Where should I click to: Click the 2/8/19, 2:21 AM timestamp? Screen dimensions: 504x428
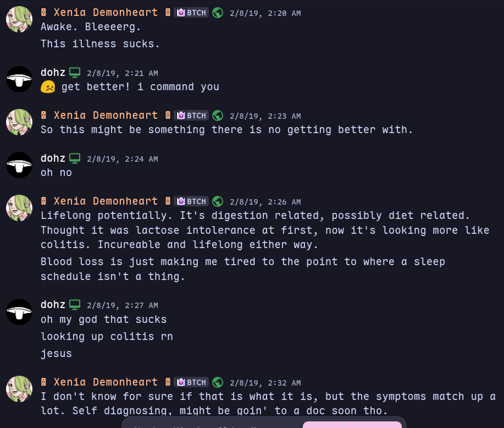(x=122, y=73)
